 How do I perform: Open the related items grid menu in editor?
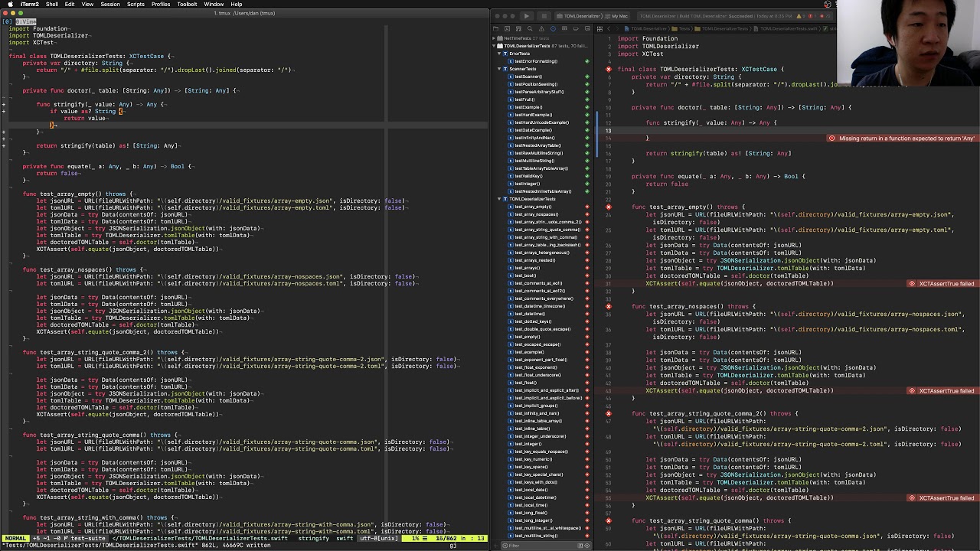[599, 28]
